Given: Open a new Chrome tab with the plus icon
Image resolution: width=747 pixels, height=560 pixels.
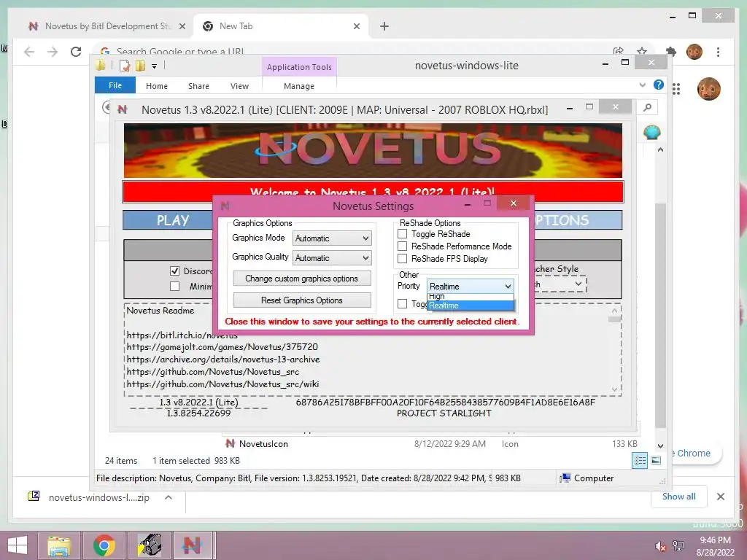Looking at the screenshot, I should [384, 27].
